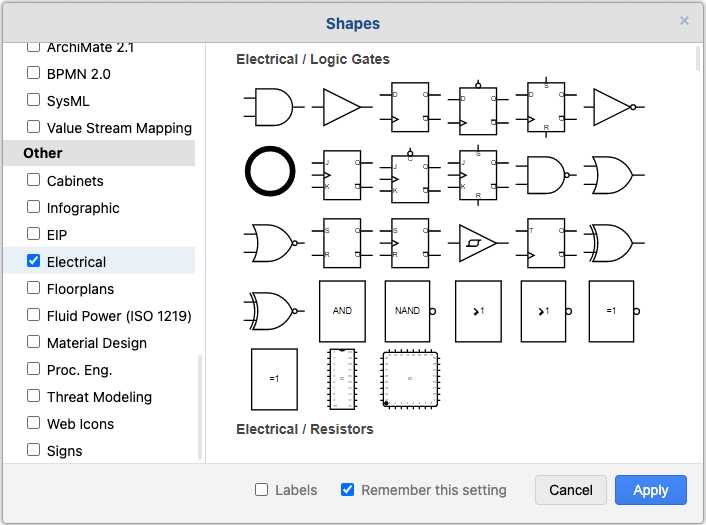Pick the rectangular AND box shape
This screenshot has width=706, height=525.
342,311
